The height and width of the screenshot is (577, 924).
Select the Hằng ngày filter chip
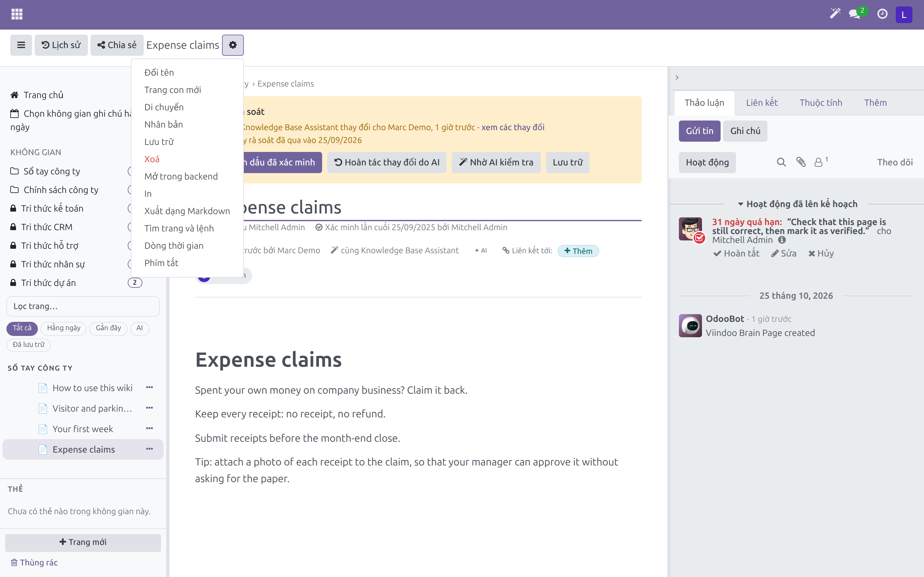tap(64, 328)
